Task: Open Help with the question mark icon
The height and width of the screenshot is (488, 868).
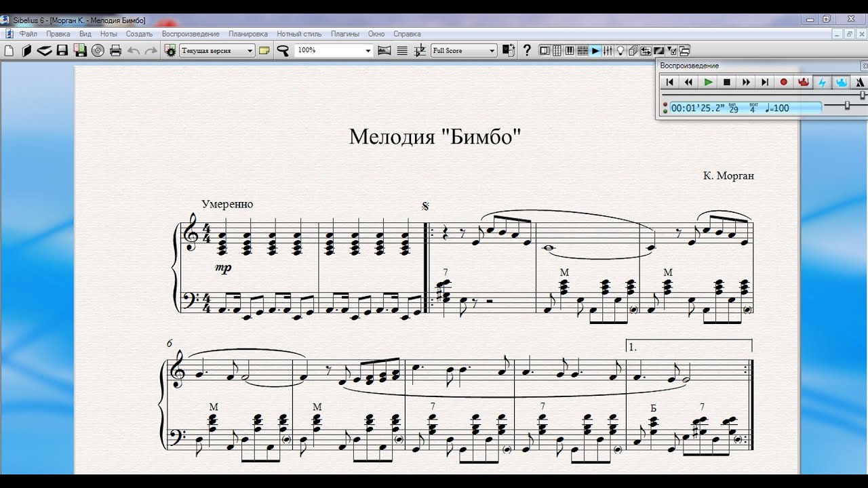Action: [527, 50]
